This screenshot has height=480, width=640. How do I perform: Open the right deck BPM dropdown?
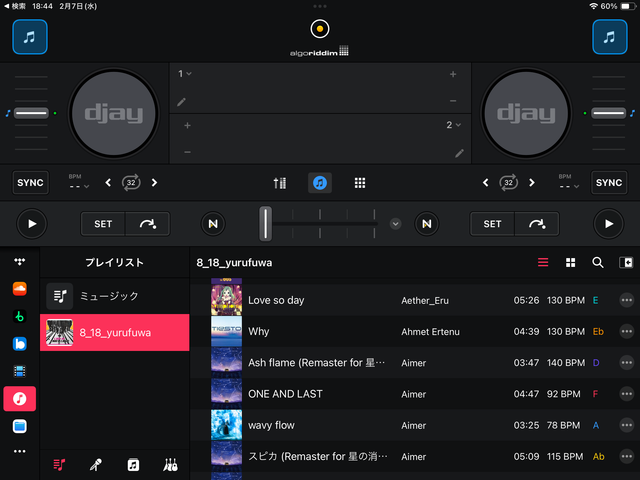click(569, 182)
